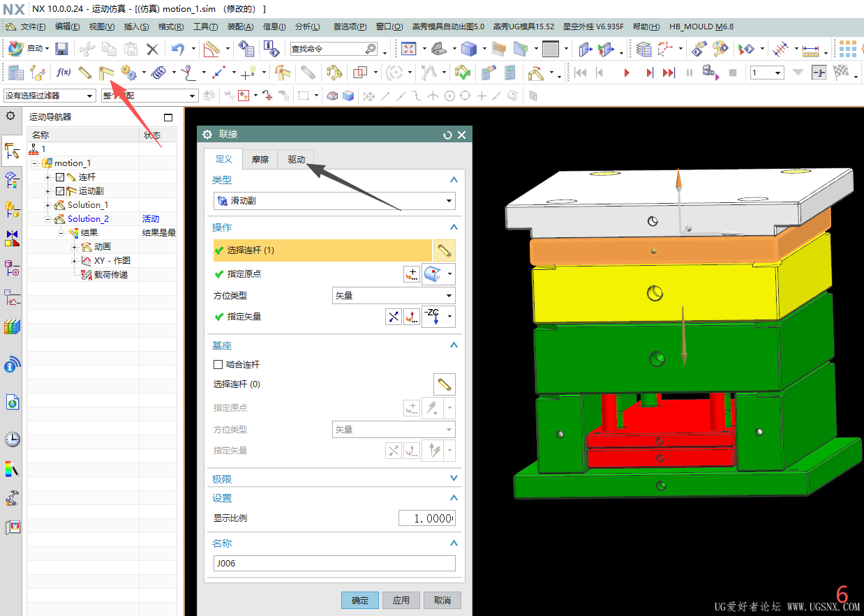Switch to the 驱动 tab
Screen dimensions: 864x616
297,160
